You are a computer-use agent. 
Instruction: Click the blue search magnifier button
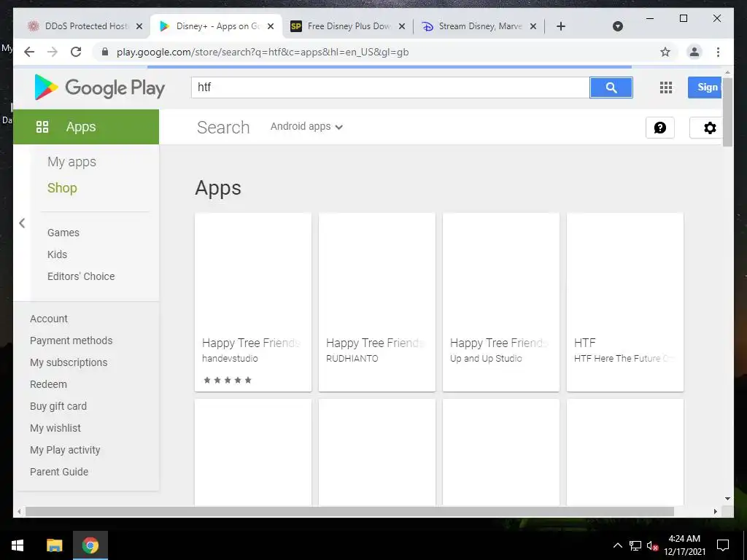point(611,87)
